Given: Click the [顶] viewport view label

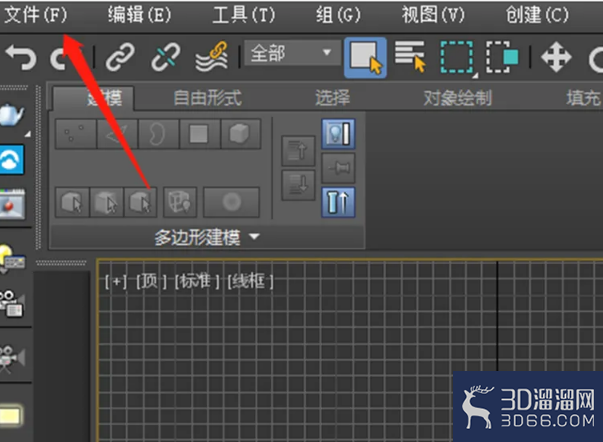Looking at the screenshot, I should pos(151,282).
